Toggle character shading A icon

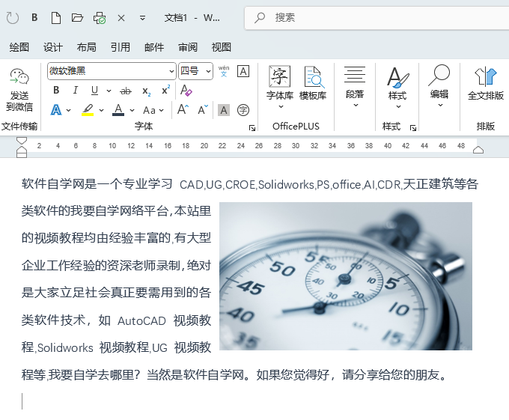224,110
